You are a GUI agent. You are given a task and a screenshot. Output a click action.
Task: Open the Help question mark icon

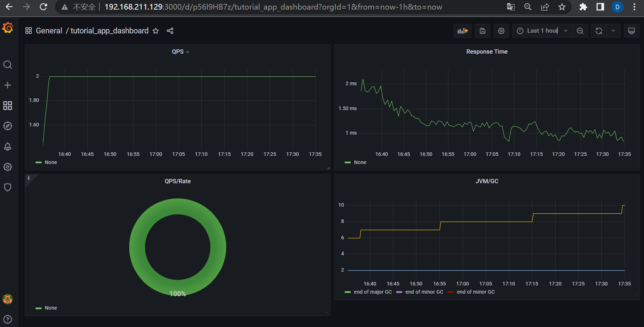pyautogui.click(x=7, y=319)
